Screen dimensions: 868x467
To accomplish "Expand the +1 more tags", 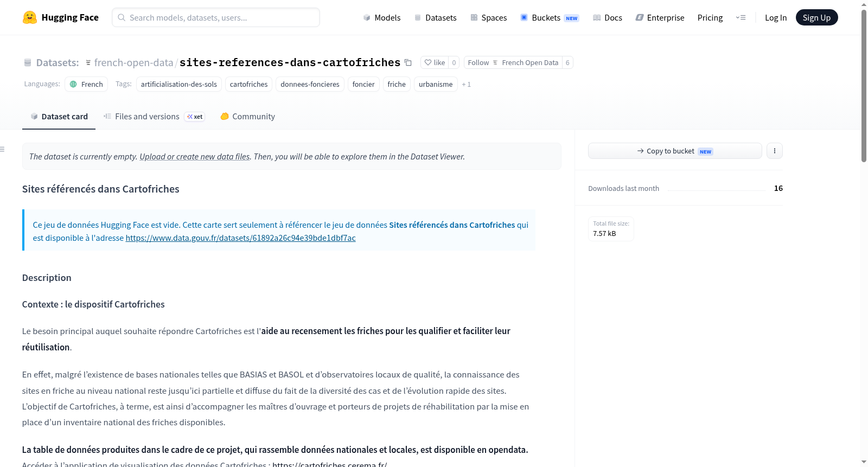I will click(466, 85).
